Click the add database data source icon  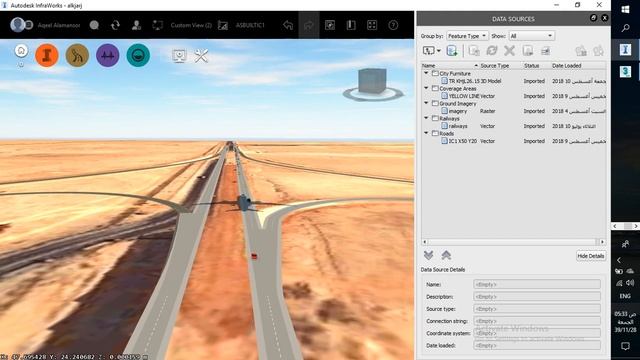[452, 51]
